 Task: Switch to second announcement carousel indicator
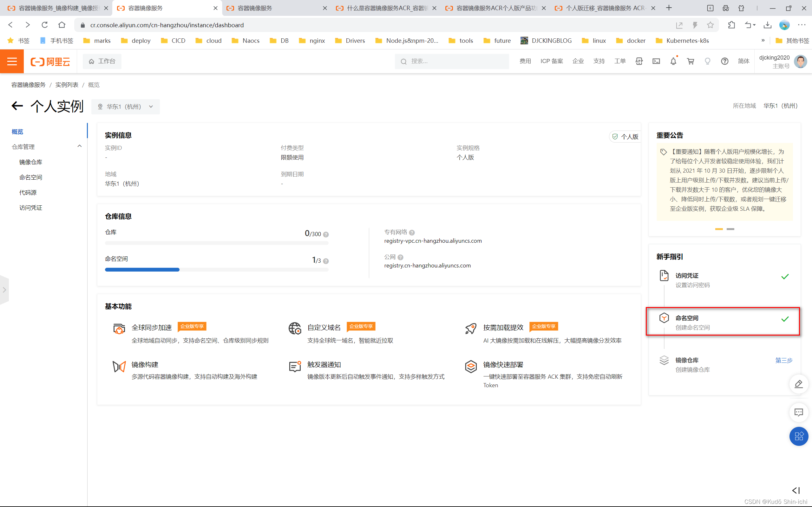click(730, 229)
